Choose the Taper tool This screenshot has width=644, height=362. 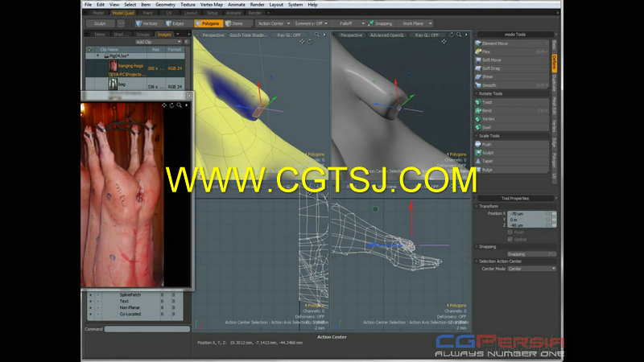tap(512, 162)
